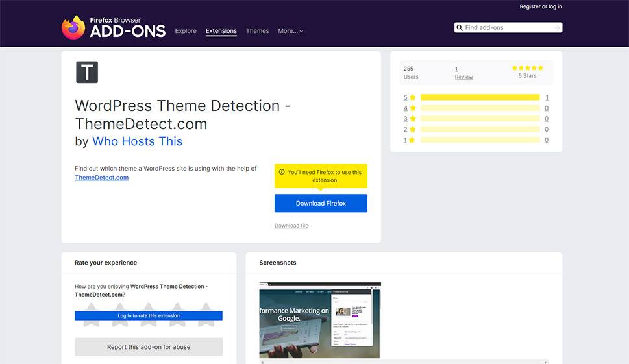
Task: Follow the ThemeDetect.com link
Action: [x=101, y=178]
